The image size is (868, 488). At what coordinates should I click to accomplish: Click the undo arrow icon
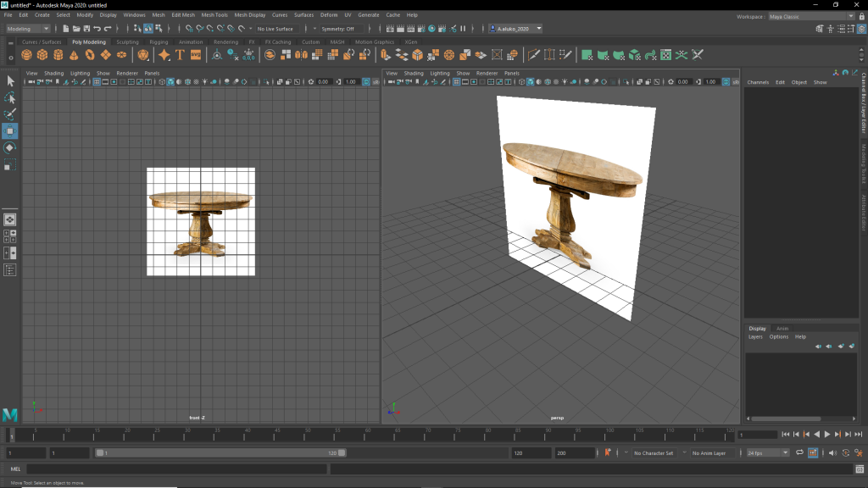pos(97,29)
